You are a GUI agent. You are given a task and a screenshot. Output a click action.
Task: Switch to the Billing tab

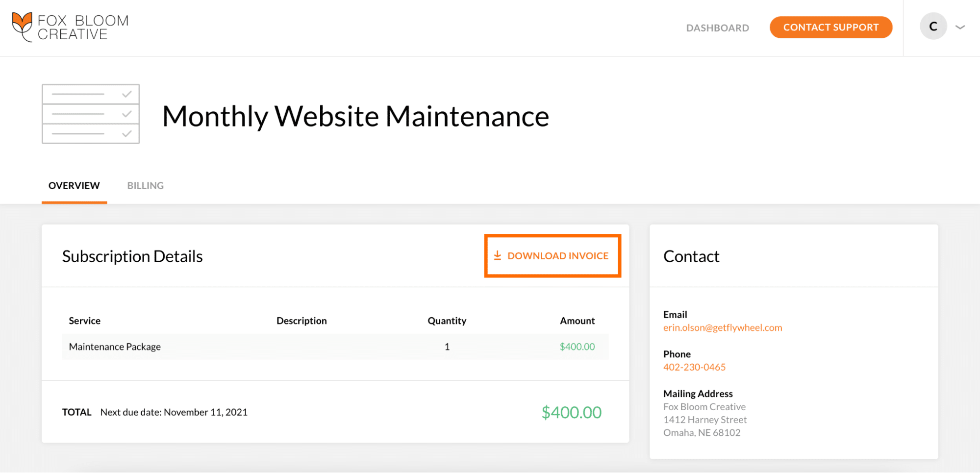point(145,186)
